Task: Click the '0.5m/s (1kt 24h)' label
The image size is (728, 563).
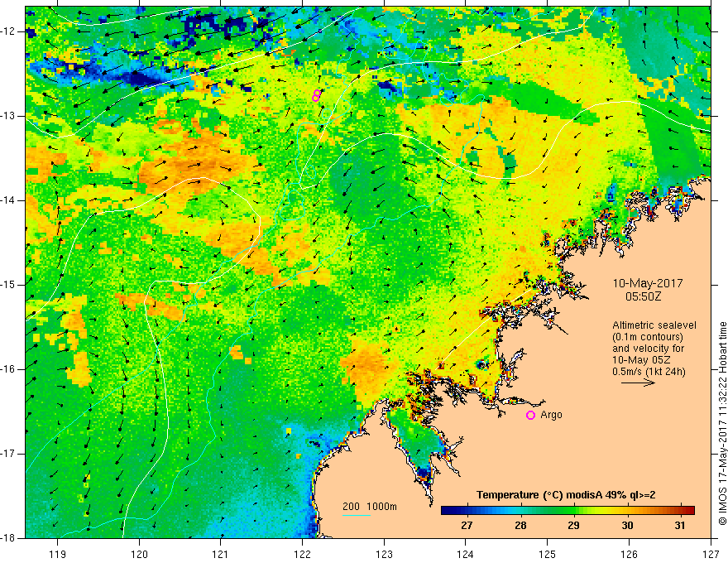Action: (x=649, y=372)
